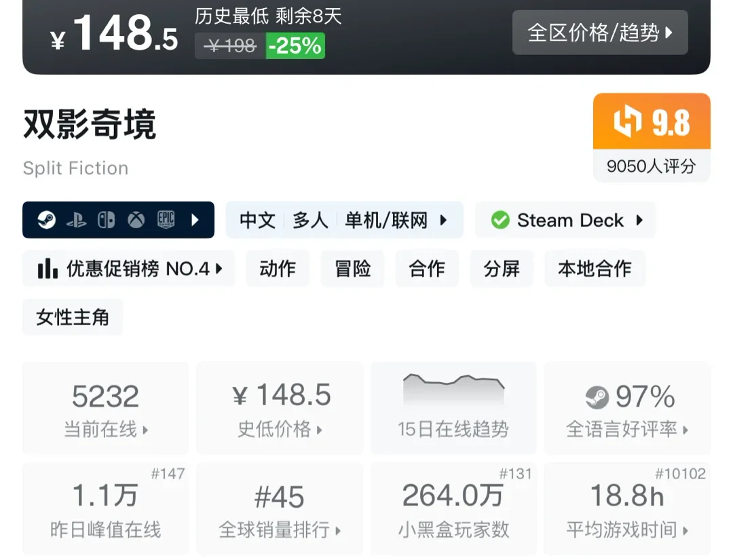
Task: Expand the Steam Deck compatibility arrow
Action: (639, 220)
